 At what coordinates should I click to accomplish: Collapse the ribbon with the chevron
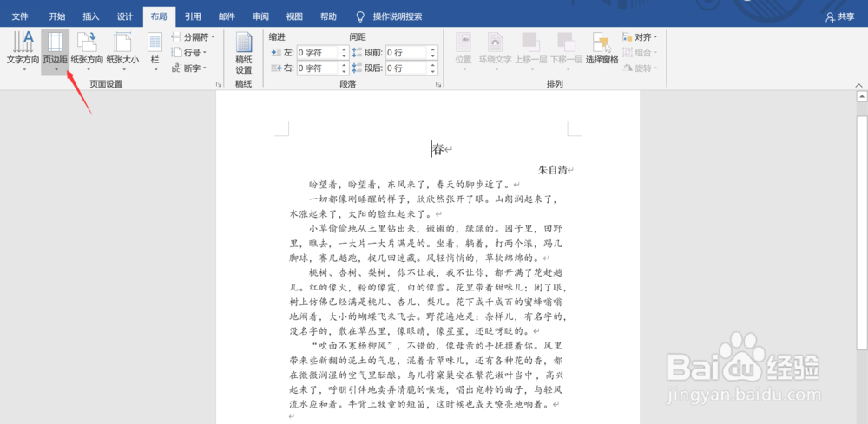(858, 85)
